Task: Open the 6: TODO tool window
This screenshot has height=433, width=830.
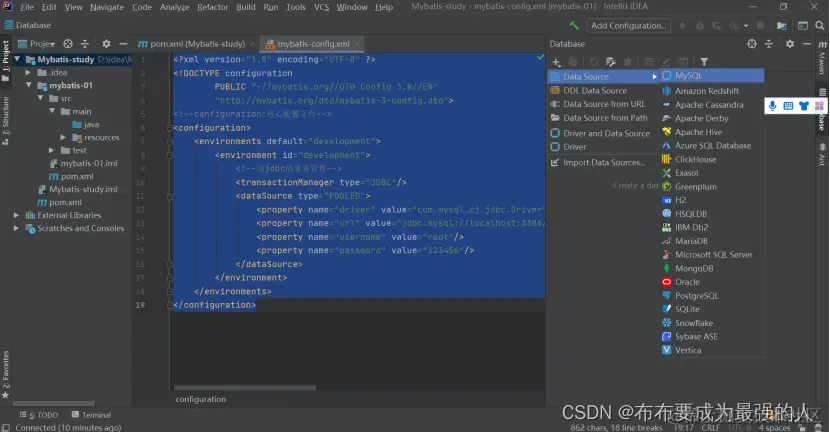Action: click(x=39, y=415)
